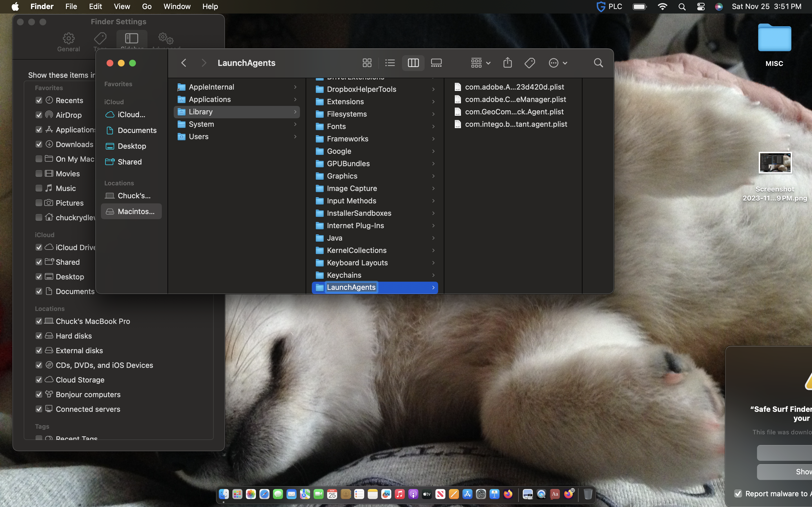Screen dimensions: 812x507
Task: Open the Screenshot thumbnail on desktop
Action: [x=775, y=163]
